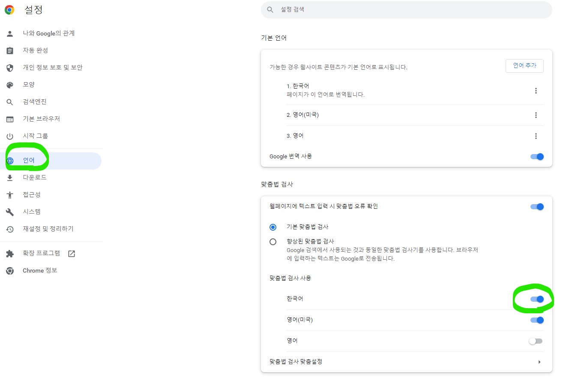Open the three-dot menu for 3. 영어
572x392 pixels.
[x=536, y=136]
